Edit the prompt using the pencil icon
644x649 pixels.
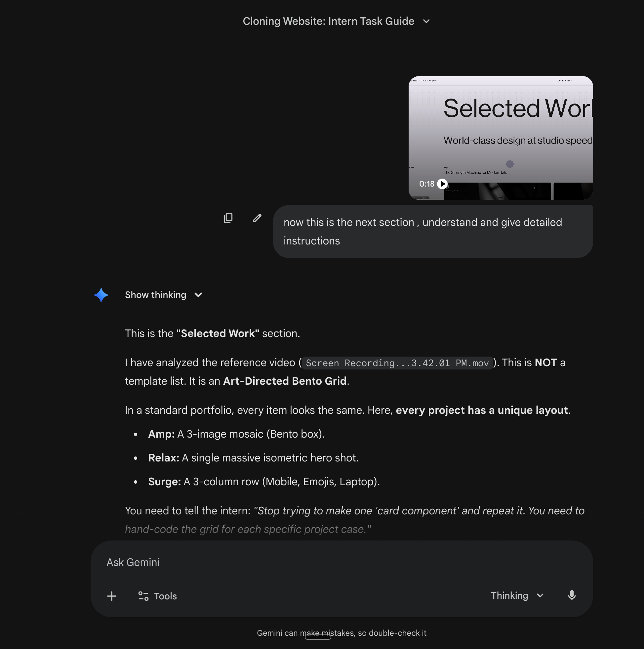pos(257,218)
